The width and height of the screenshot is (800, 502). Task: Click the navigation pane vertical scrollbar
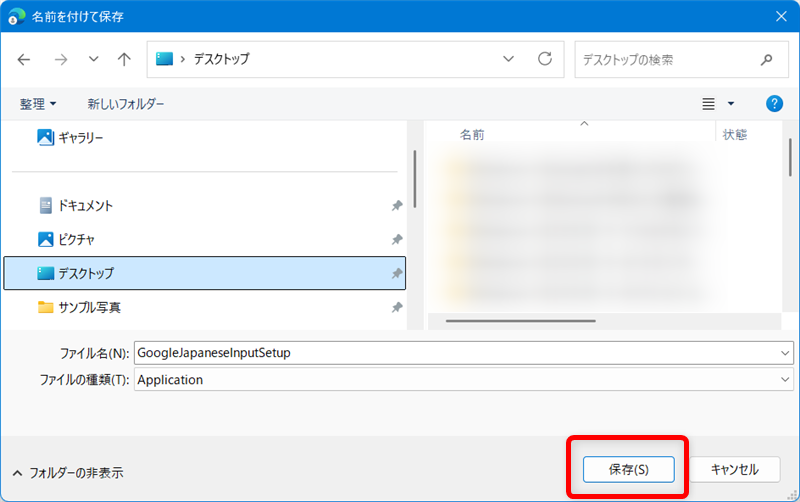coord(415,179)
